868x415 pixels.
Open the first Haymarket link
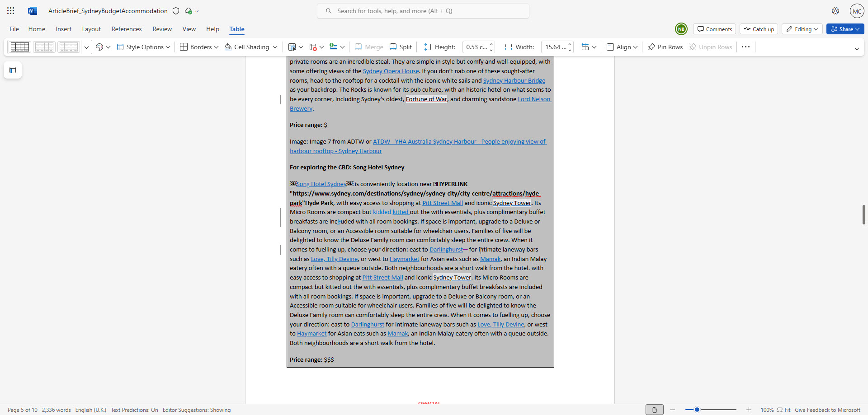404,259
